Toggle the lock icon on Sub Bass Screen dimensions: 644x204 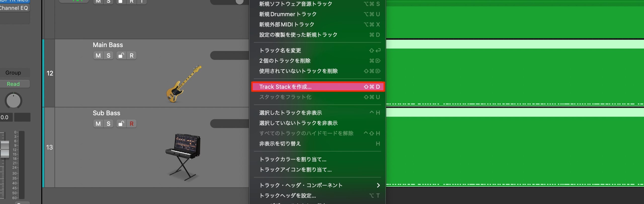click(x=121, y=124)
